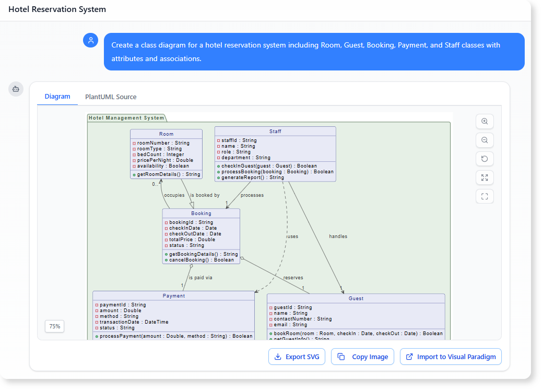Click the zoom in magnifier icon
This screenshot has width=543, height=392.
pyautogui.click(x=485, y=121)
